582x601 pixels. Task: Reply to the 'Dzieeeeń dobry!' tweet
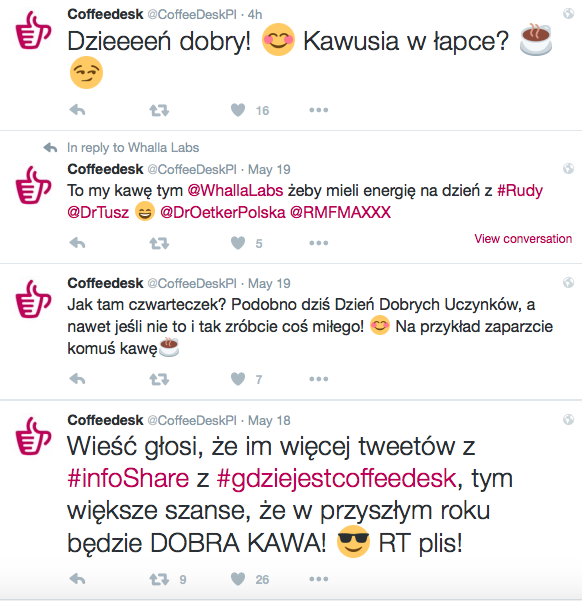pos(77,110)
